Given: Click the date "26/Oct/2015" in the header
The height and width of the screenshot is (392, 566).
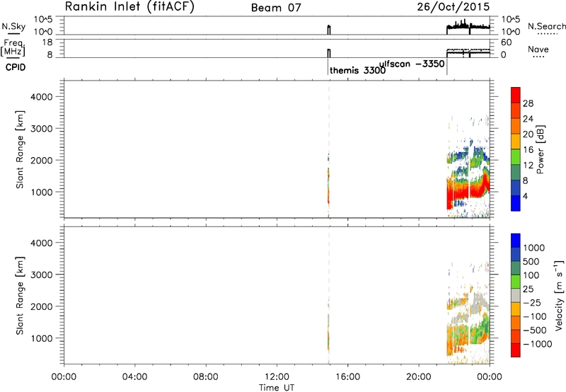Looking at the screenshot, I should tap(454, 7).
